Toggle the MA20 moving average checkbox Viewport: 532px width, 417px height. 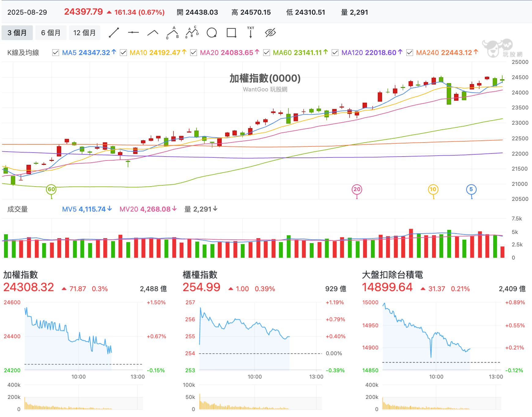click(x=194, y=53)
